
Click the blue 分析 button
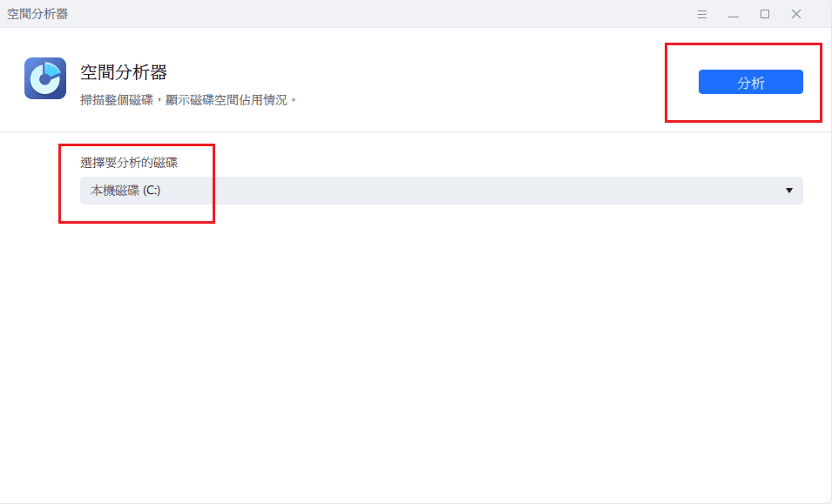pos(750,82)
